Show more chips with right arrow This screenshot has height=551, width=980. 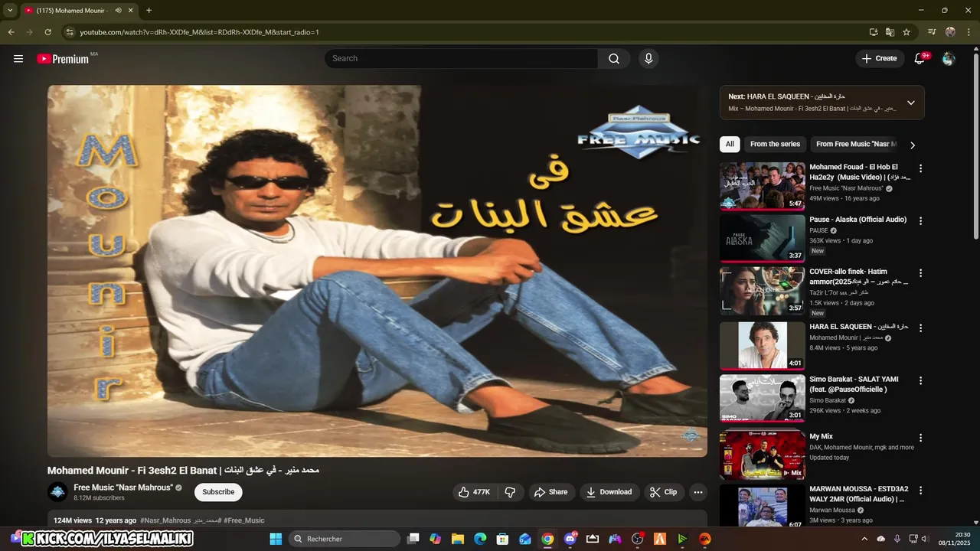coord(912,145)
